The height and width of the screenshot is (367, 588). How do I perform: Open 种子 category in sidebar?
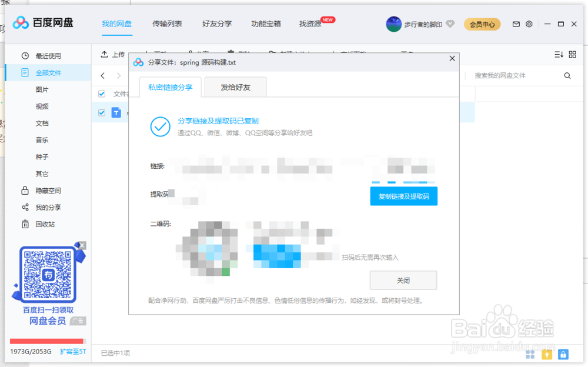(x=42, y=157)
